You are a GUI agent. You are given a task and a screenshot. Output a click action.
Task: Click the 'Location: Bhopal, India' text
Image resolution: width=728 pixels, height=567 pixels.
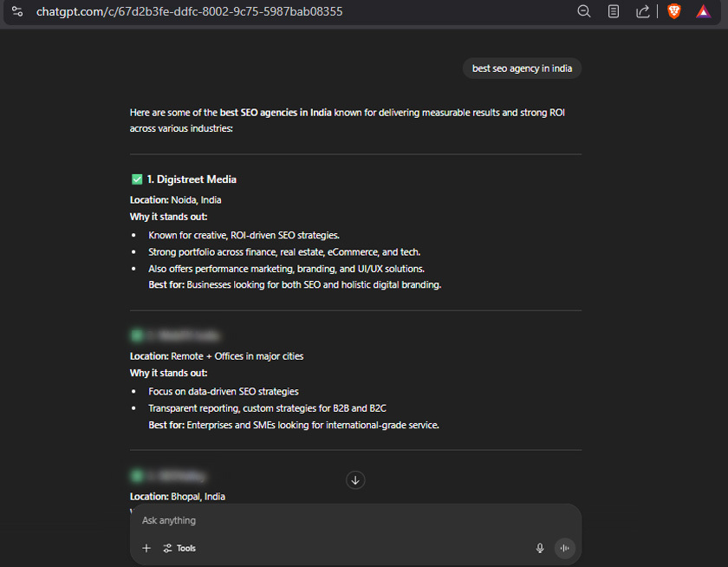[x=178, y=497]
